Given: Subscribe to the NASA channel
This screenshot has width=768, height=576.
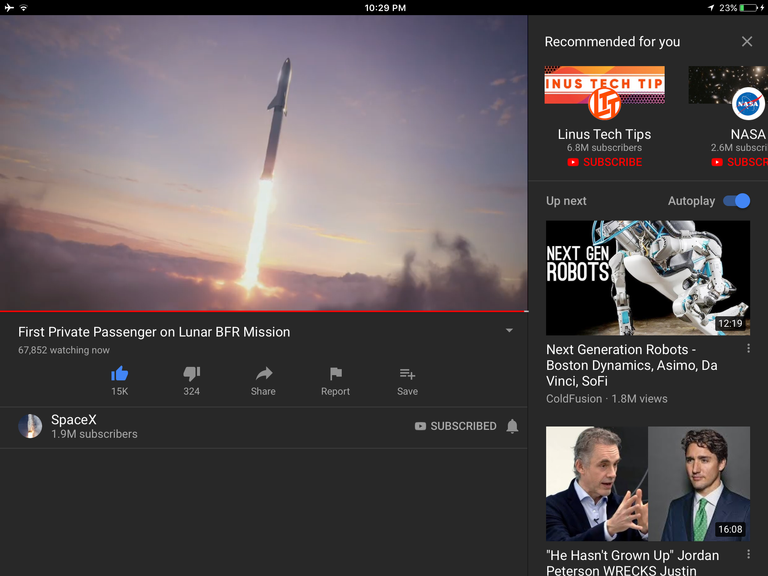Looking at the screenshot, I should point(740,162).
